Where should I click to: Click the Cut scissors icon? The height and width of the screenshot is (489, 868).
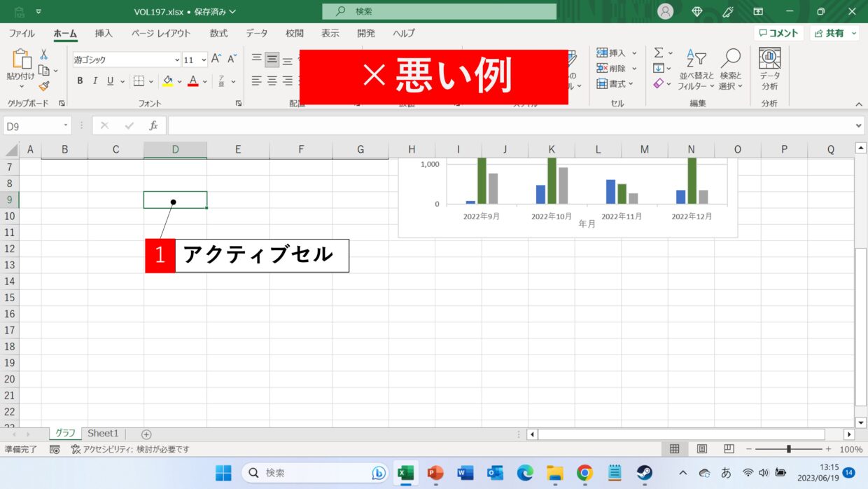[43, 54]
